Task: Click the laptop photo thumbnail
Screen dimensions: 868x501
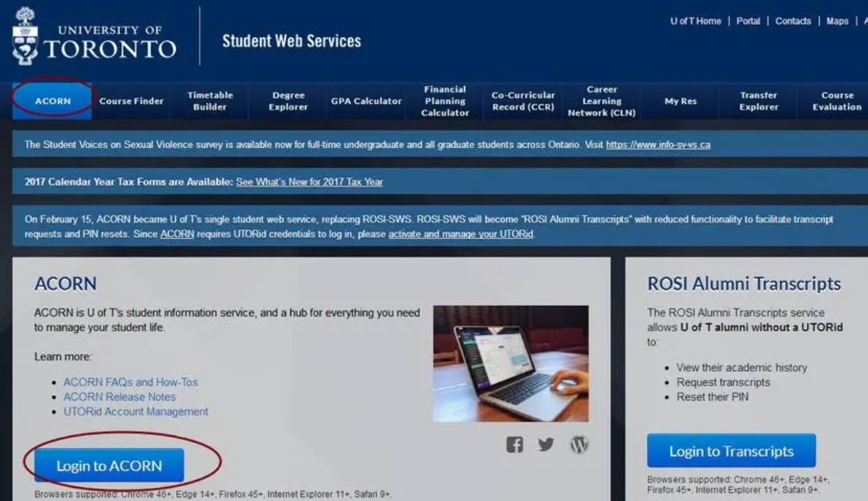Action: pyautogui.click(x=511, y=364)
